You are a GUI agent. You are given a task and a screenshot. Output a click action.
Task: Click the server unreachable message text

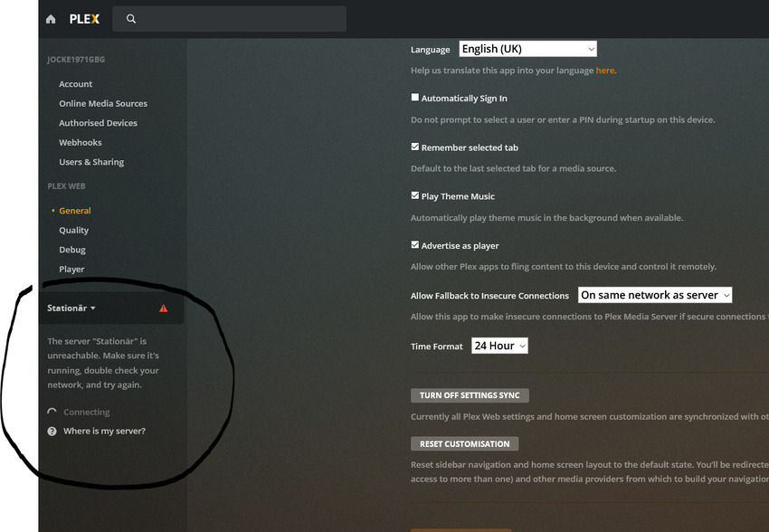pos(103,363)
